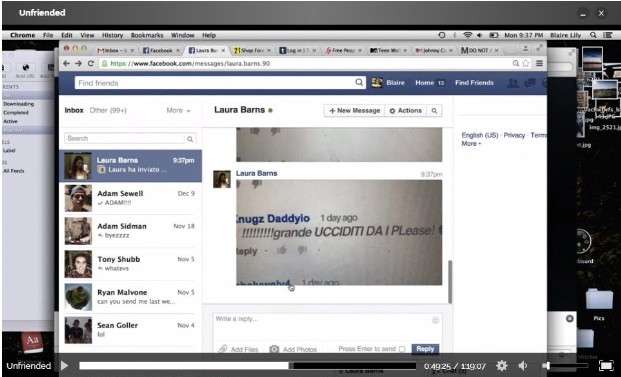
Task: Search within Laura Barns conversation
Action: pyautogui.click(x=434, y=111)
